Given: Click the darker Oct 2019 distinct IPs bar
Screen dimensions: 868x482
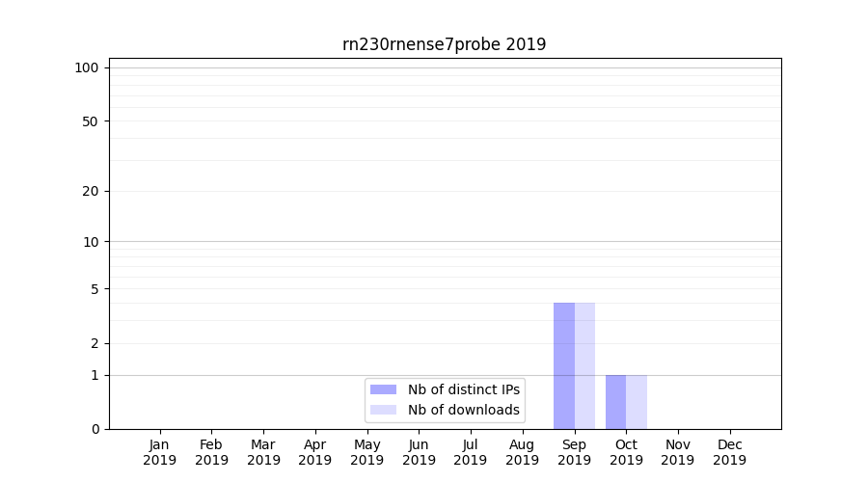Looking at the screenshot, I should (615, 402).
